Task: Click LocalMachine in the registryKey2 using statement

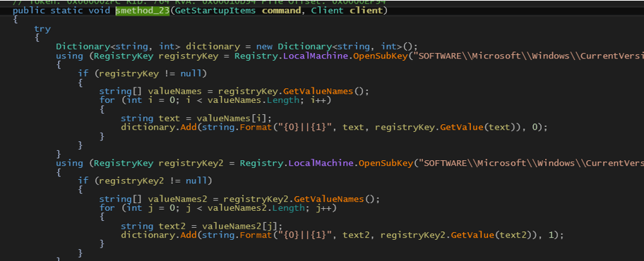Action: click(321, 164)
